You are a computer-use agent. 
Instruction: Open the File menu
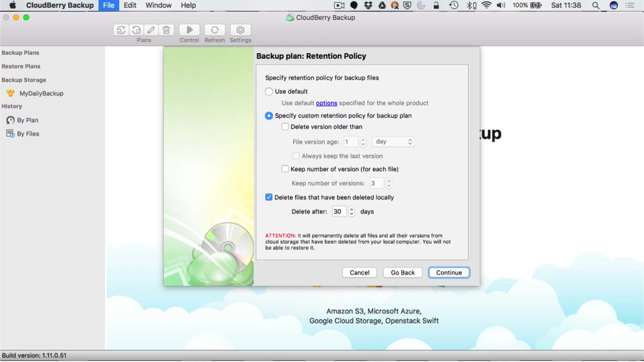(x=109, y=6)
